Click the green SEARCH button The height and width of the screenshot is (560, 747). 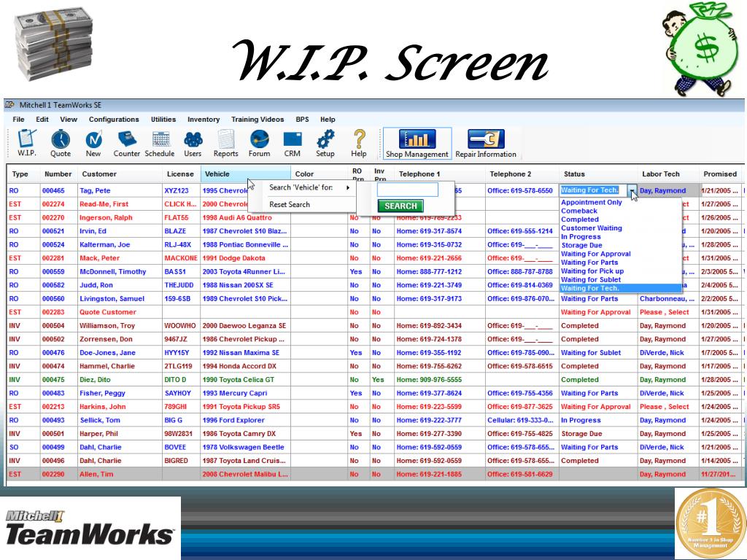[400, 206]
